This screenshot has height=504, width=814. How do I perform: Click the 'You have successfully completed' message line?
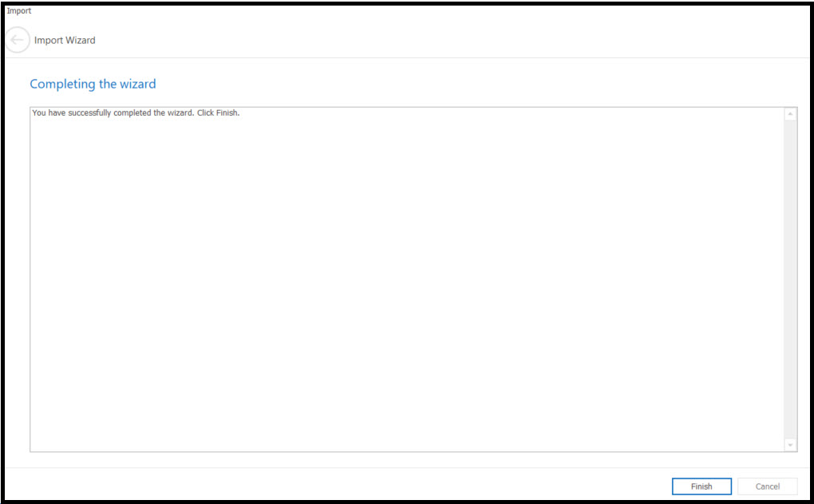[x=136, y=112]
